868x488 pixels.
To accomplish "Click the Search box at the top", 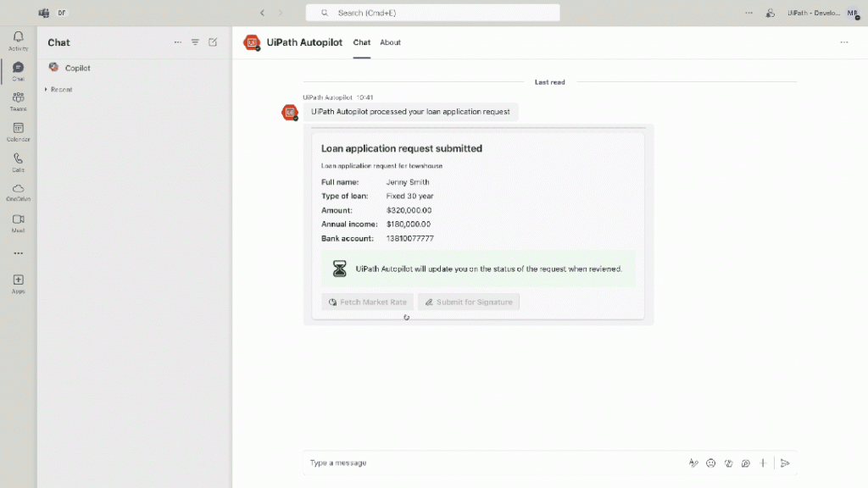I will point(432,13).
